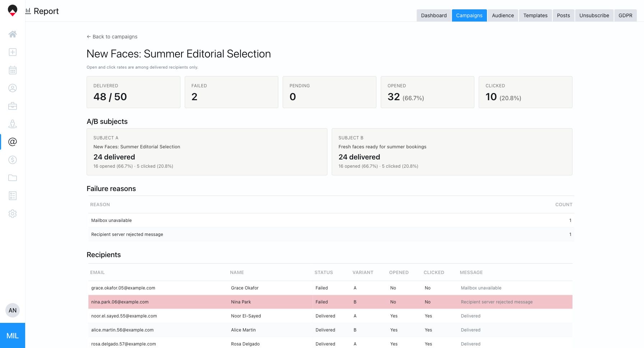The image size is (644, 348).
Task: Go back to campaigns link
Action: pos(112,37)
